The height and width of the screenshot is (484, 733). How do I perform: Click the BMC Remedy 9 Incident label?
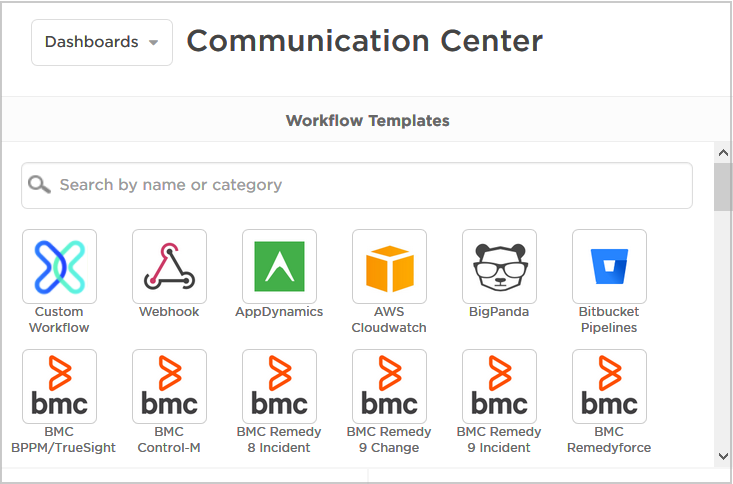[499, 440]
